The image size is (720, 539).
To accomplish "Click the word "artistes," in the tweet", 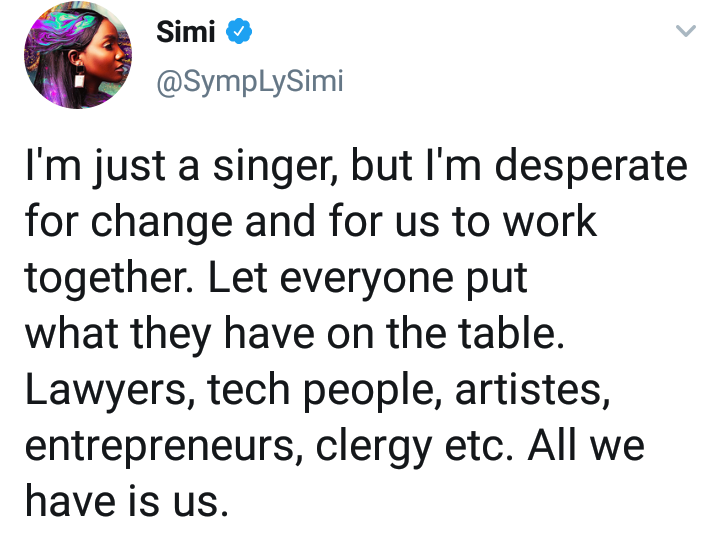I will coord(533,390).
